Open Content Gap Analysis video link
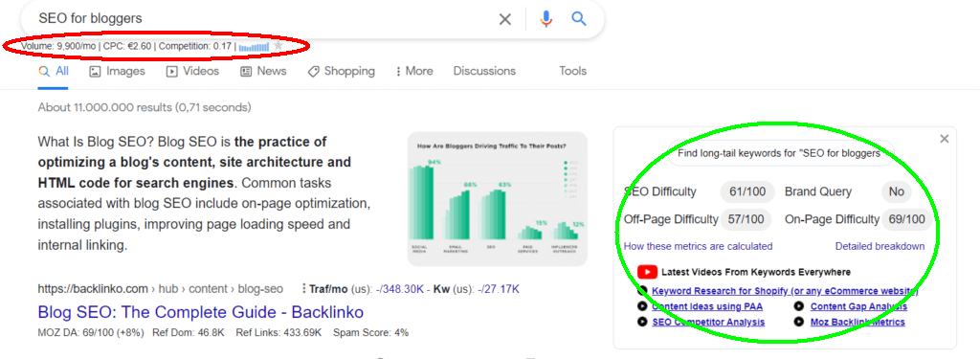This screenshot has height=359, width=980. tap(858, 306)
